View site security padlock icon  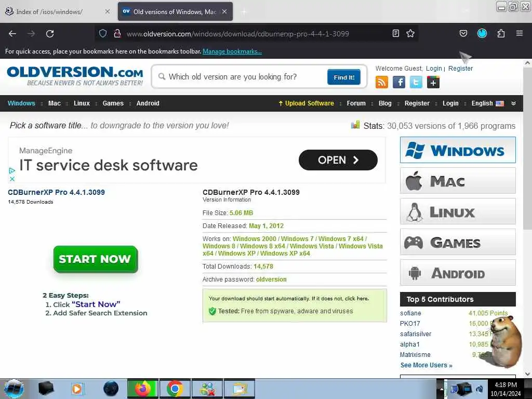[117, 33]
